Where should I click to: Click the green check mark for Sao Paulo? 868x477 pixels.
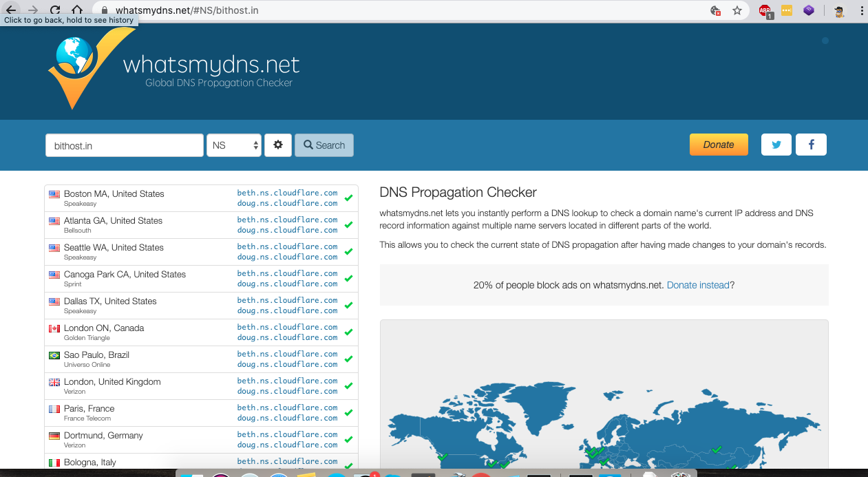[x=348, y=359]
